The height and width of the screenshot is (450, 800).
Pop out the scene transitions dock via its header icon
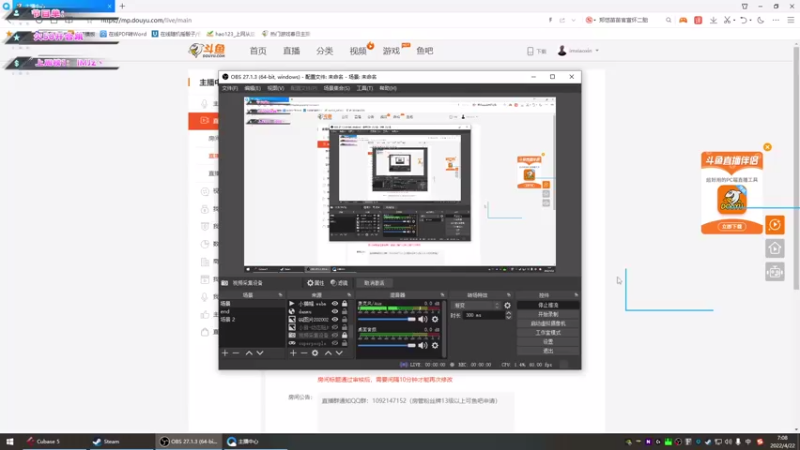tap(508, 295)
